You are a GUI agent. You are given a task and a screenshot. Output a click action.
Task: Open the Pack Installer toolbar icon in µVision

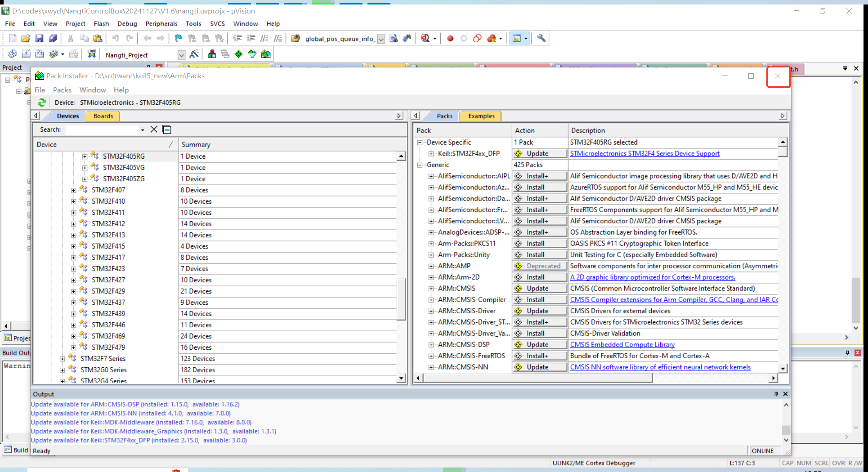point(266,54)
